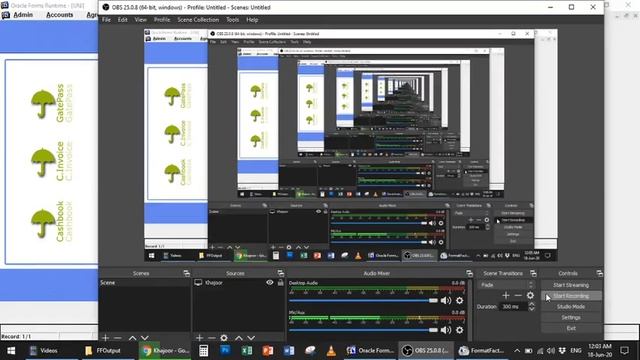640x360 pixels.
Task: Pop out the Audio Mixer dock
Action: coord(469,273)
